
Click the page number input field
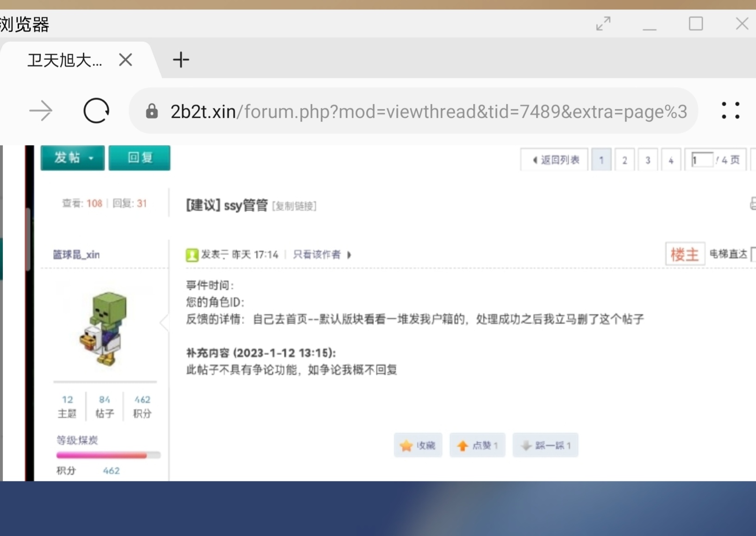[702, 159]
